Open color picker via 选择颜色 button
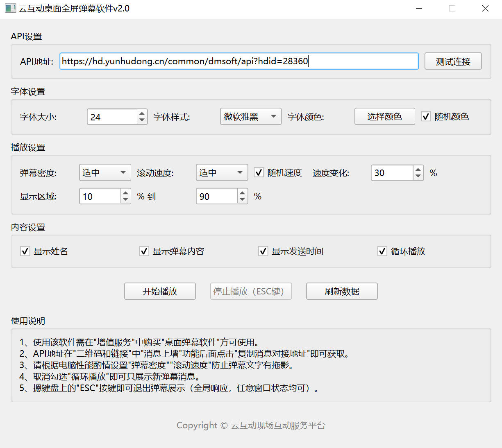This screenshot has height=448, width=502. tap(384, 117)
